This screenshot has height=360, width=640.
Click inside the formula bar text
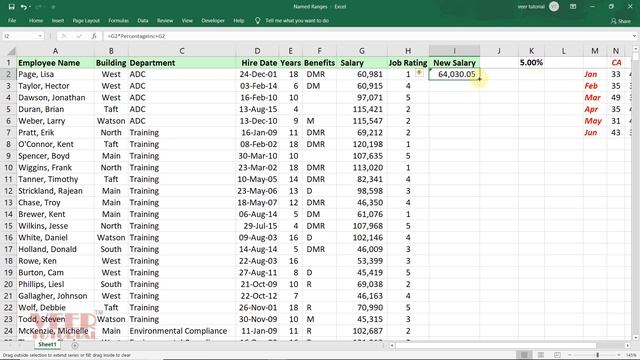click(x=136, y=36)
